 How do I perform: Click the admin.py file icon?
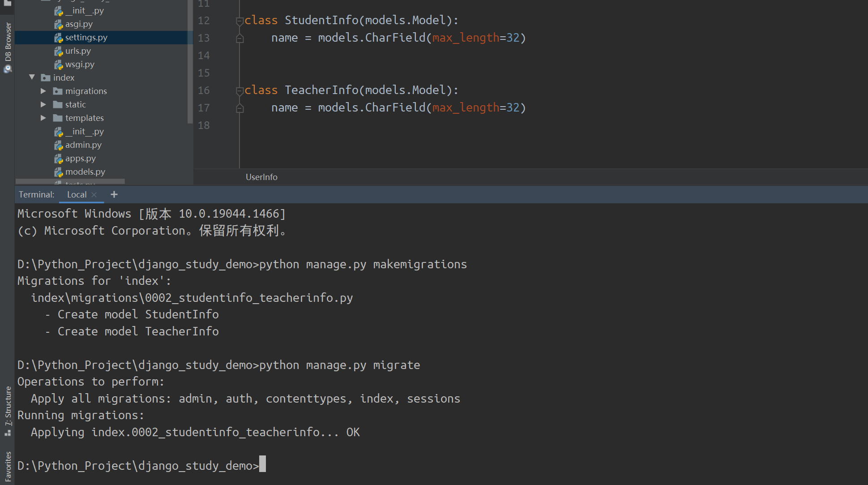(x=58, y=144)
